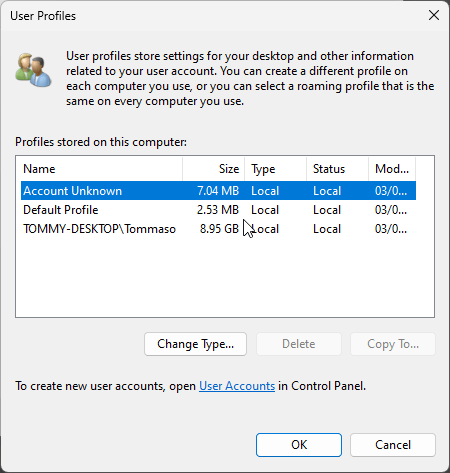Click the 7.04 MB size cell

(x=218, y=191)
